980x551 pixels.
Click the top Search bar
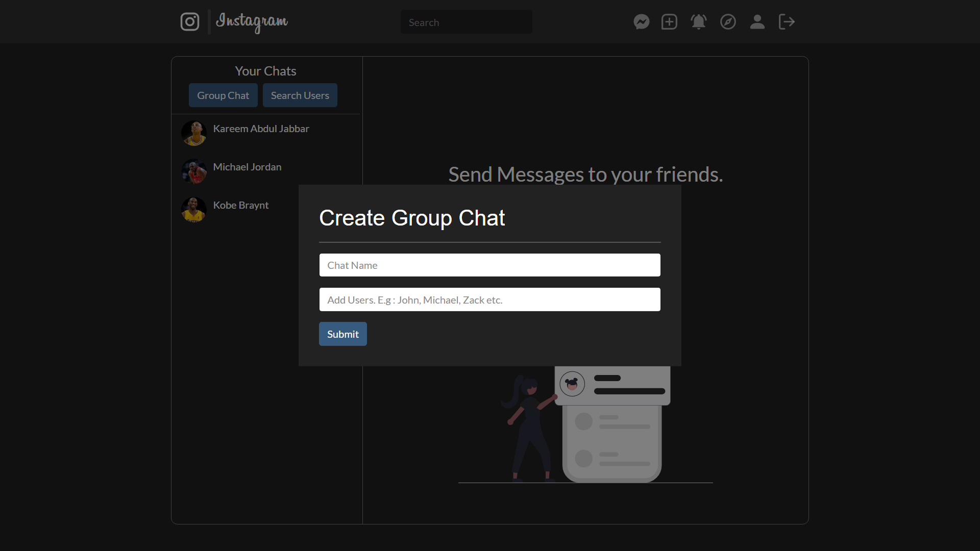tap(466, 21)
